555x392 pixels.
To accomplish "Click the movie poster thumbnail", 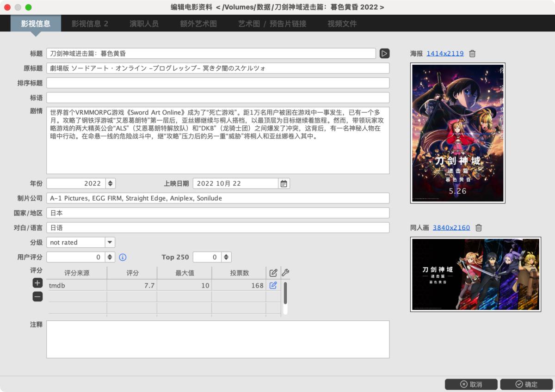I will click(x=458, y=133).
